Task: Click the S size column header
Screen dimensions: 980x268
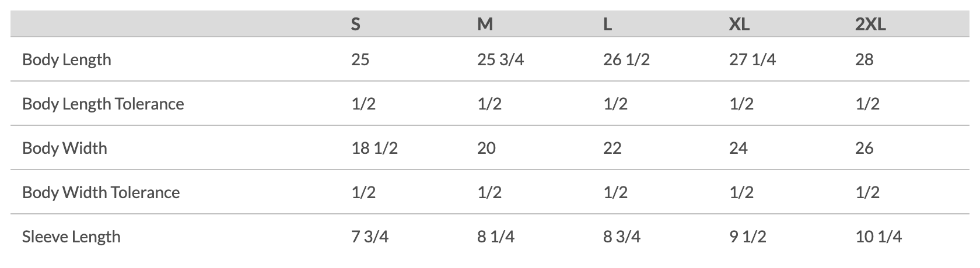Action: (x=355, y=24)
